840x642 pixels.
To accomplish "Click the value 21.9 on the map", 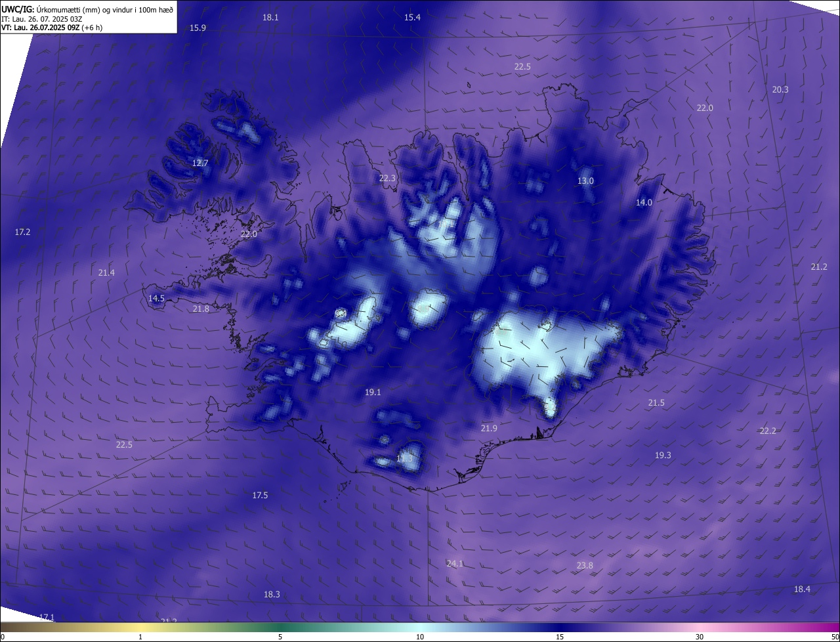I will (x=489, y=428).
